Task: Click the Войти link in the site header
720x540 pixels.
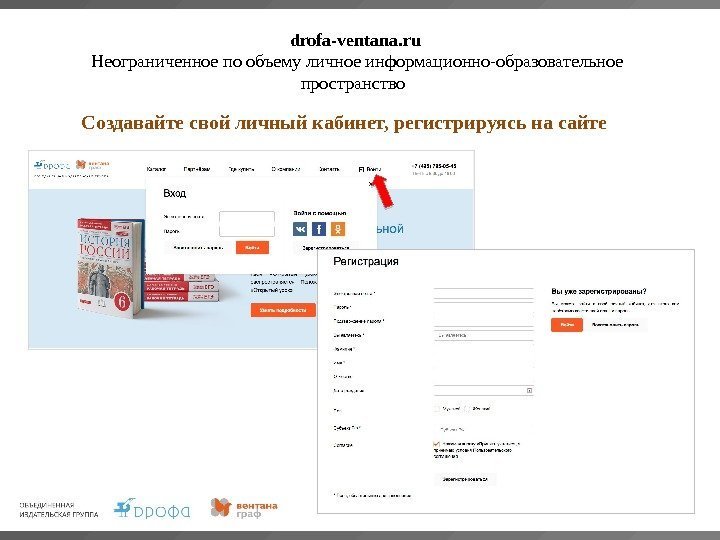Action: [370, 169]
